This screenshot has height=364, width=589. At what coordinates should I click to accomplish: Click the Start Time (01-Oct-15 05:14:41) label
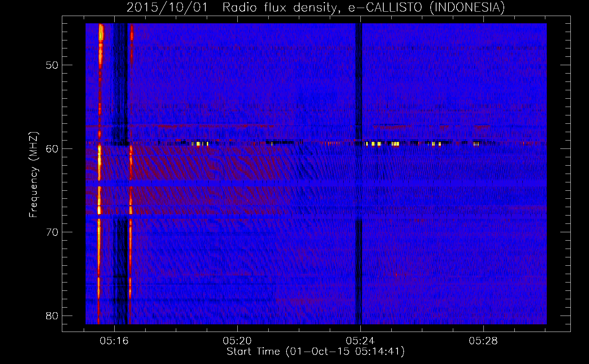(316, 352)
